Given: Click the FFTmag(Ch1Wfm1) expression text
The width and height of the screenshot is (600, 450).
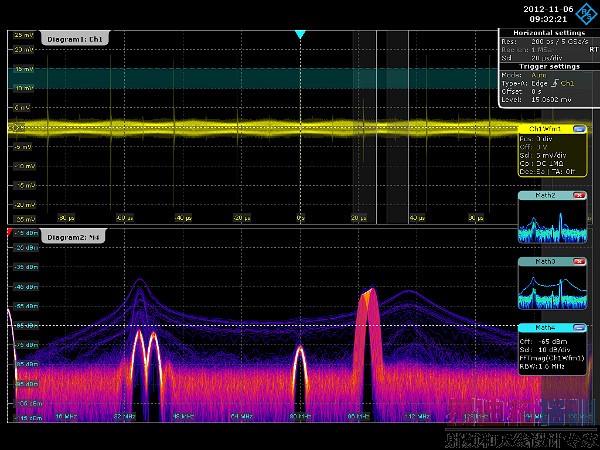Looking at the screenshot, I should (x=552, y=359).
